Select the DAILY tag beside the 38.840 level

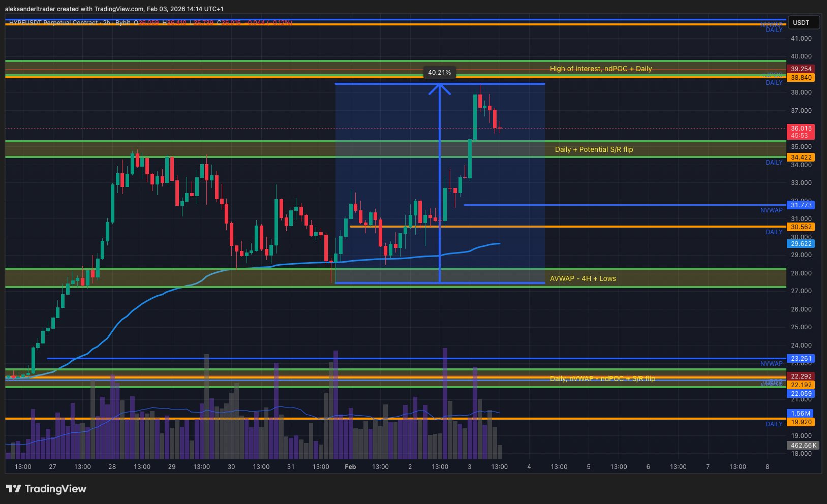coord(774,83)
